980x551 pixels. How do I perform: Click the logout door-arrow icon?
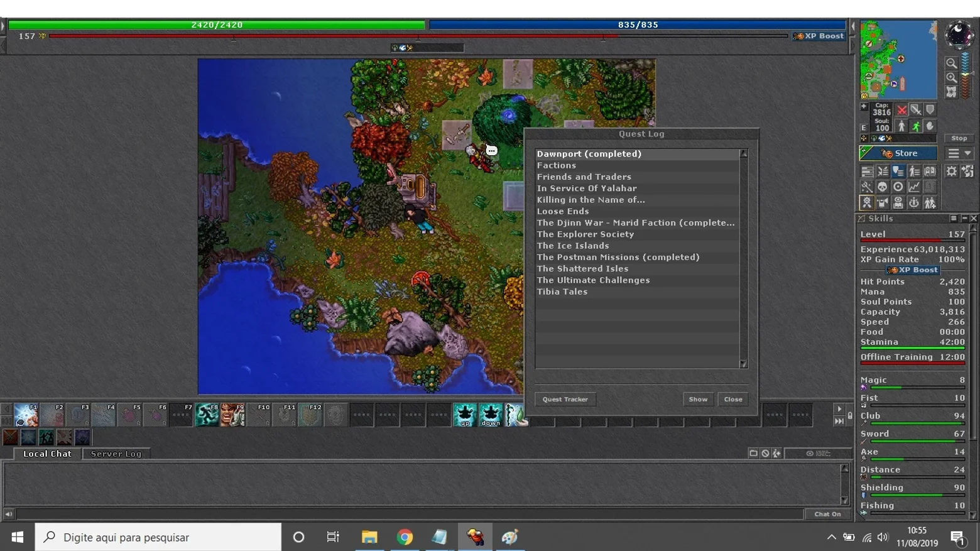(967, 171)
